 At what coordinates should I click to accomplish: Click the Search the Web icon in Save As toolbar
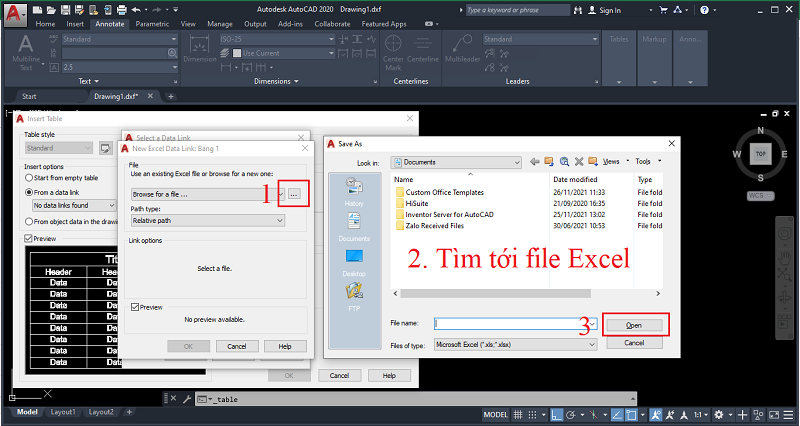(564, 162)
